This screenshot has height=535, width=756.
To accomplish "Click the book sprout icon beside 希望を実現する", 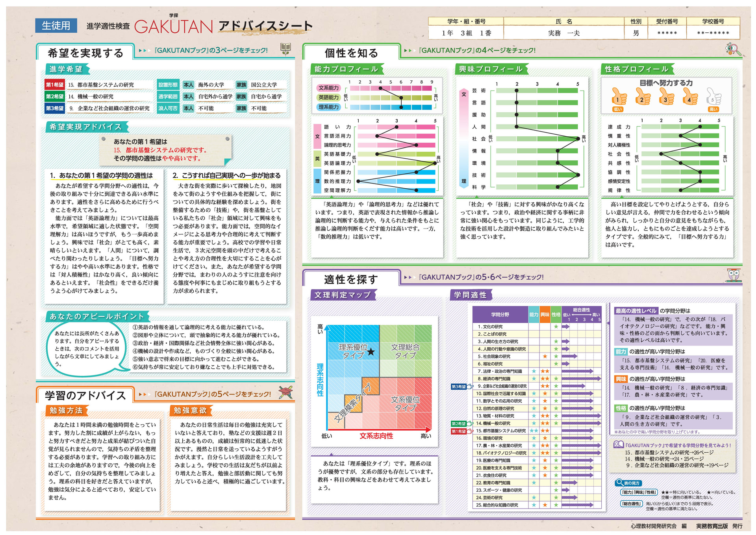I will pos(285,49).
